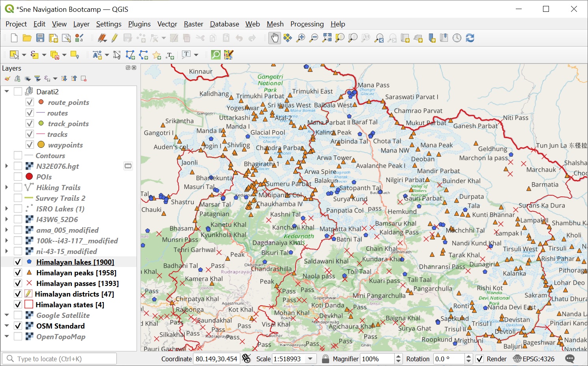The height and width of the screenshot is (366, 588).
Task: Click the Zoom Full extent icon
Action: click(x=327, y=38)
